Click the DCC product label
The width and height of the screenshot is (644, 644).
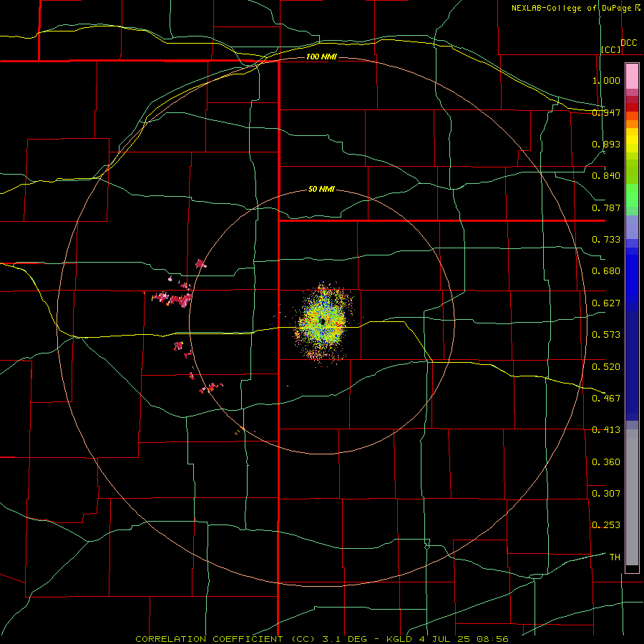629,43
